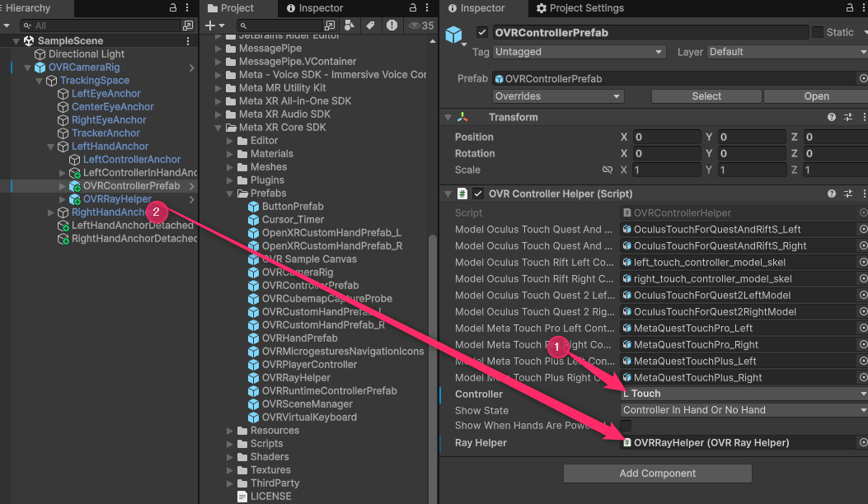Open the Tag dropdown showing Untagged

click(577, 52)
